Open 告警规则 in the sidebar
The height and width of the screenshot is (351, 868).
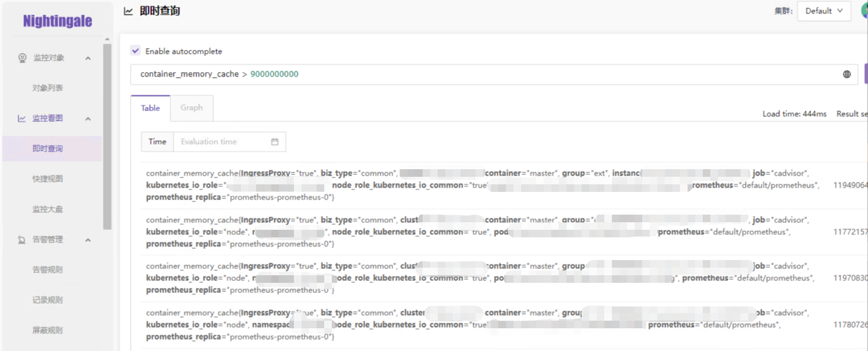48,270
